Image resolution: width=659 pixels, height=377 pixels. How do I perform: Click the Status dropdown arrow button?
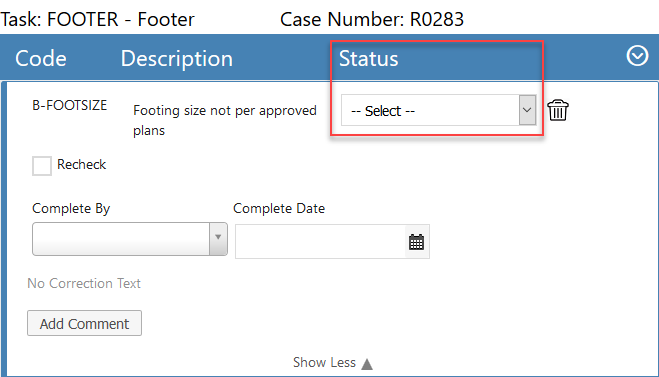pos(527,110)
